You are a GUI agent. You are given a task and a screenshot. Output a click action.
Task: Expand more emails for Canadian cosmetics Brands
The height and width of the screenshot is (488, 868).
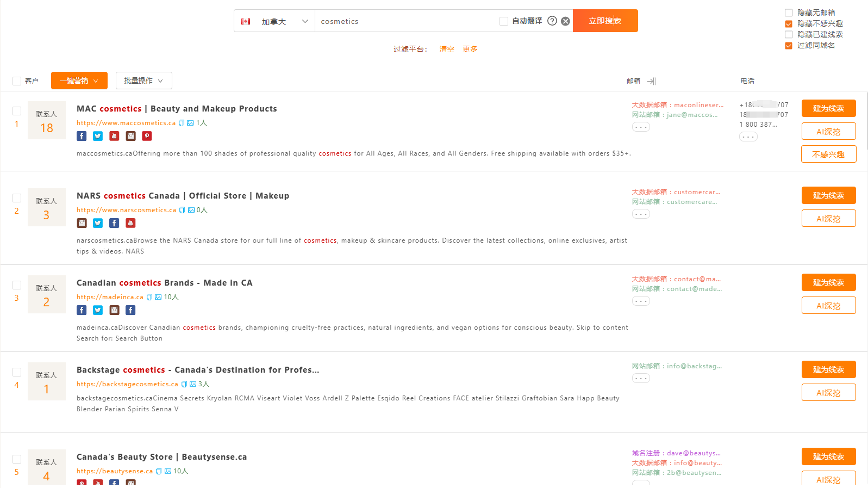point(641,301)
